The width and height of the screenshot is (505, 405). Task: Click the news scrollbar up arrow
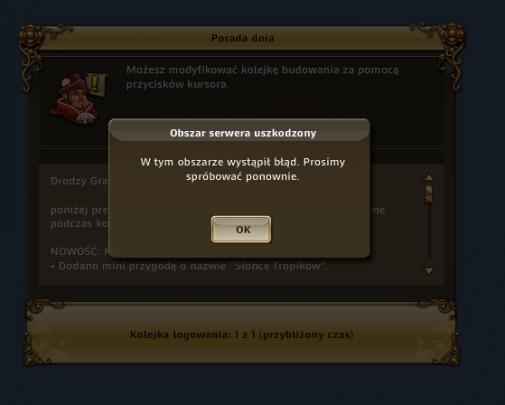[x=429, y=178]
